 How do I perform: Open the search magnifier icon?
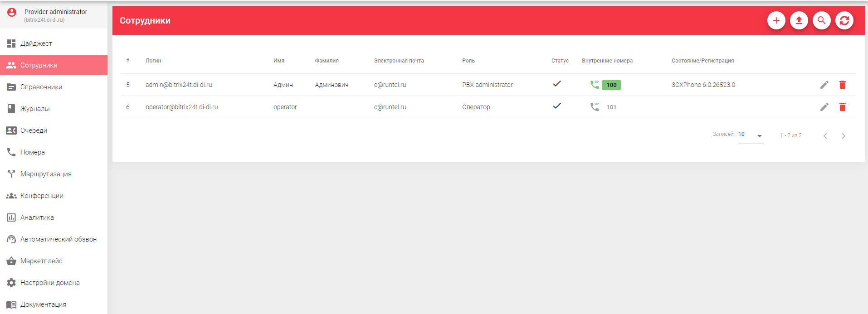click(x=821, y=20)
